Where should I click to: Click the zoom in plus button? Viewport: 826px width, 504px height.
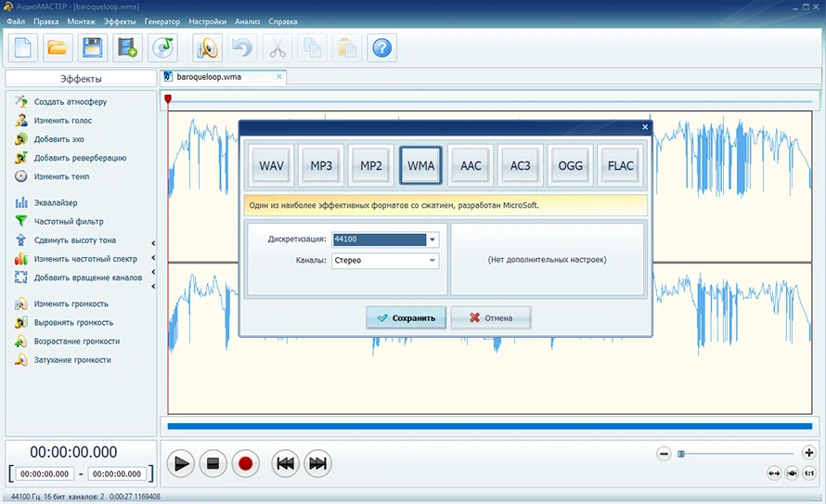pos(808,452)
